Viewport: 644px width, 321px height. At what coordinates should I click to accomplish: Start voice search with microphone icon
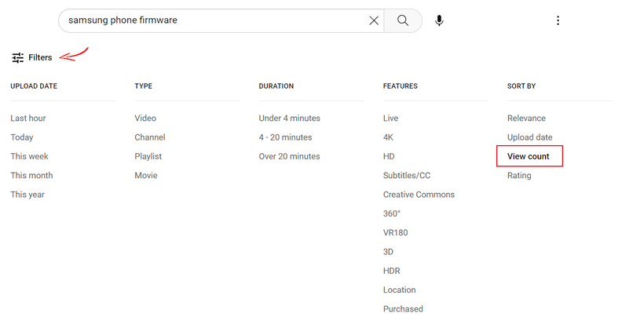pos(439,20)
